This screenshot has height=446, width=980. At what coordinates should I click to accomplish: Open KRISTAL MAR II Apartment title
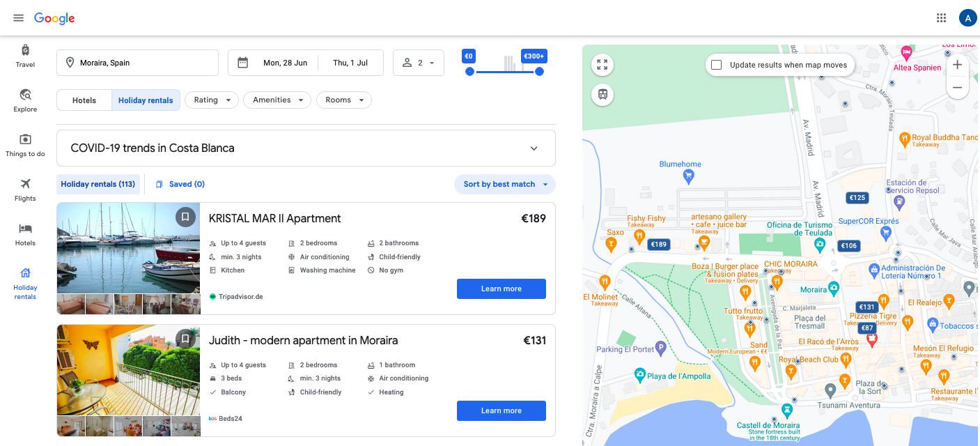click(274, 218)
